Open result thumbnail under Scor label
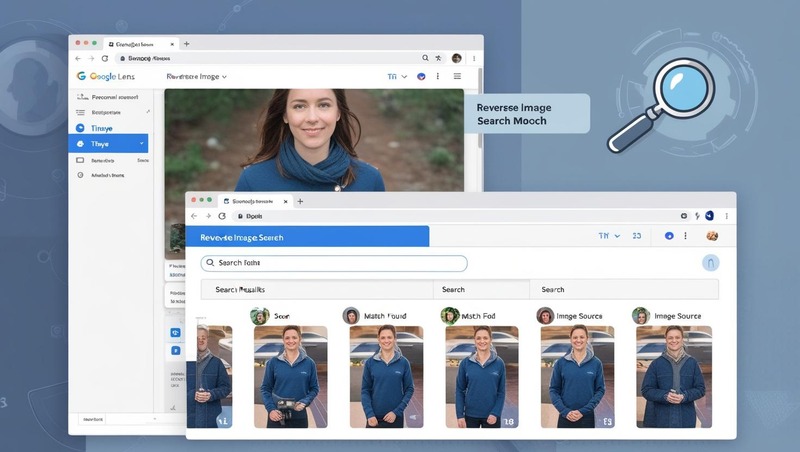Screen dimensions: 800x452 tap(291, 376)
